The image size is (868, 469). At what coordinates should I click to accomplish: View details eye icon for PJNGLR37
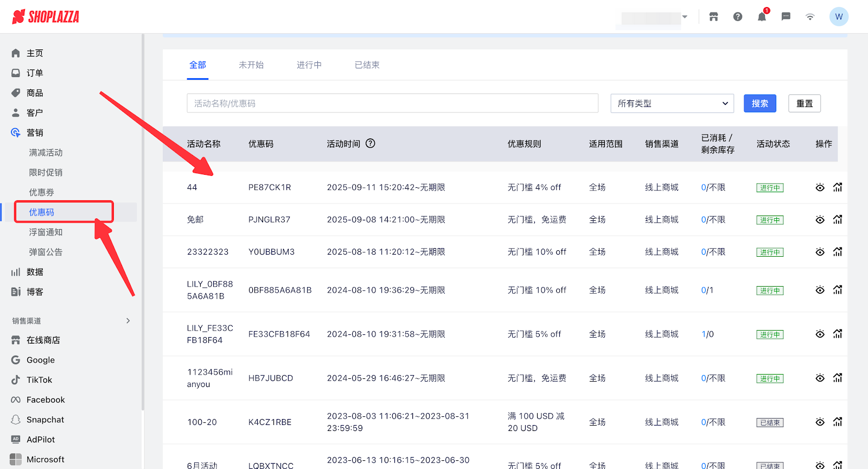(820, 220)
